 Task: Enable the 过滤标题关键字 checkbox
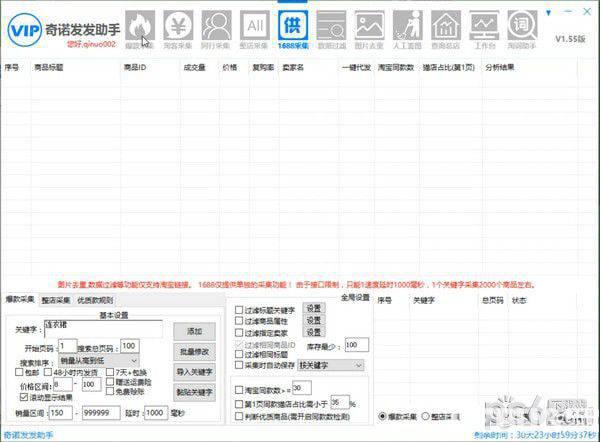pyautogui.click(x=239, y=310)
